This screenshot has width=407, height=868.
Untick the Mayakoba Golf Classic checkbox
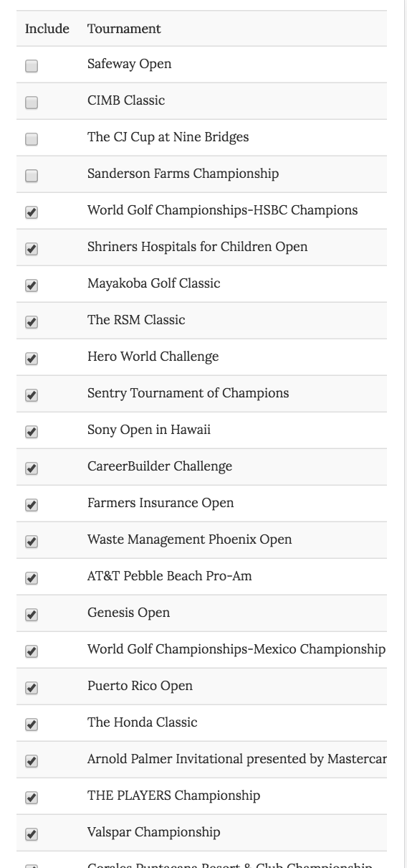click(32, 286)
